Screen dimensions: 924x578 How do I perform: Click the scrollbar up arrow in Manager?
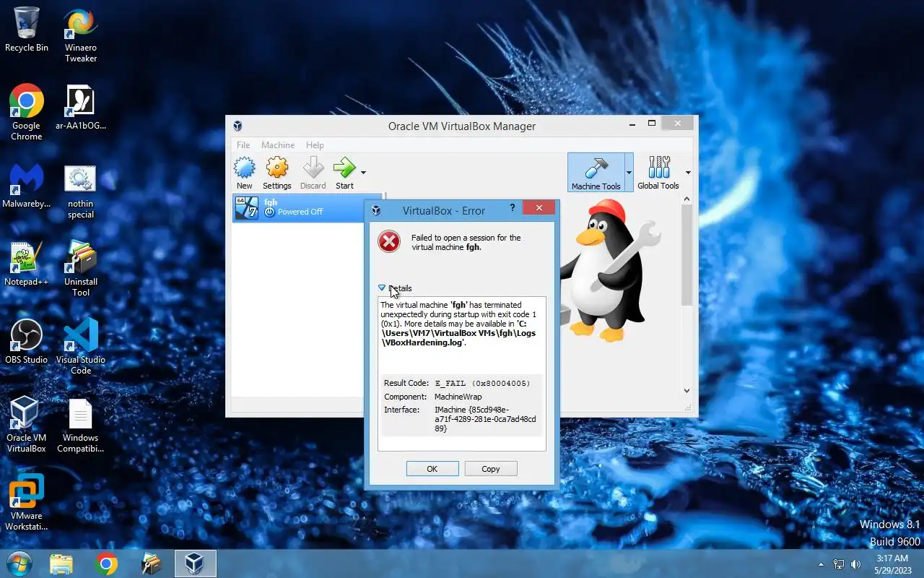687,198
